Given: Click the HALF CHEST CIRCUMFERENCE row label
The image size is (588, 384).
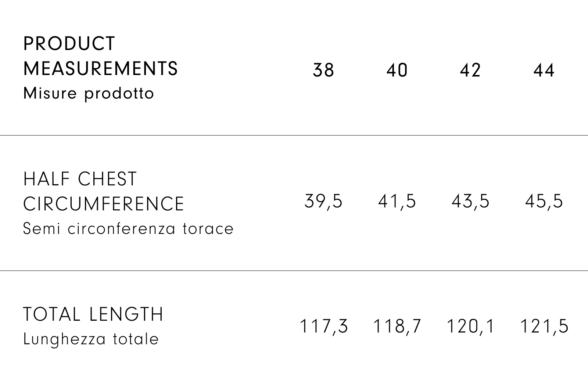Looking at the screenshot, I should pyautogui.click(x=103, y=191).
